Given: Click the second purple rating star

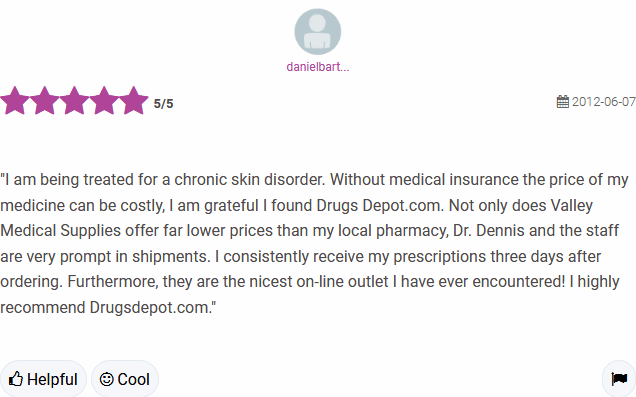Looking at the screenshot, I should tap(45, 101).
